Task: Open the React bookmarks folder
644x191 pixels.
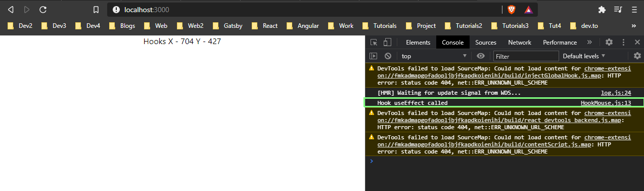Action: tap(264, 26)
